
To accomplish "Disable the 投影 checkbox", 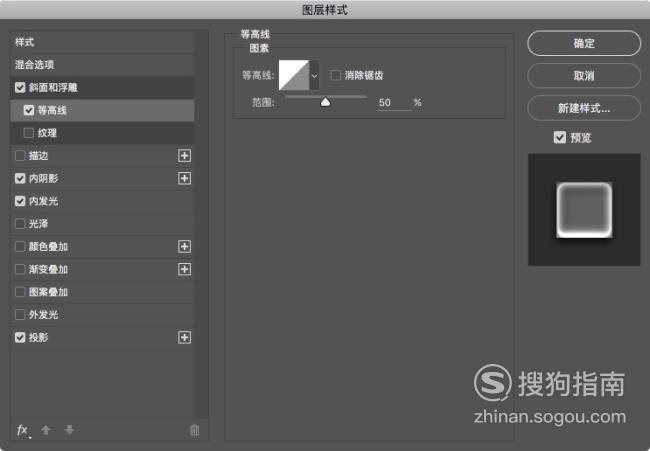I will (20, 337).
